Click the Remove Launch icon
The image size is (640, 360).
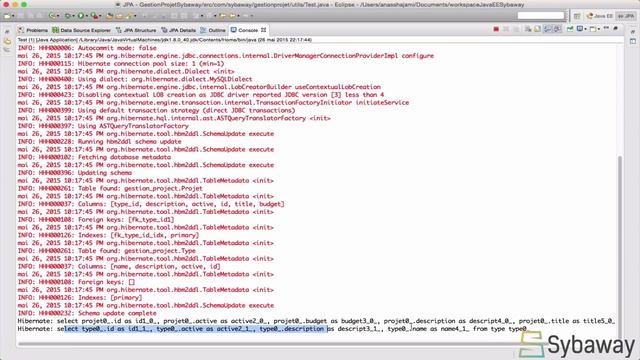tap(506, 29)
